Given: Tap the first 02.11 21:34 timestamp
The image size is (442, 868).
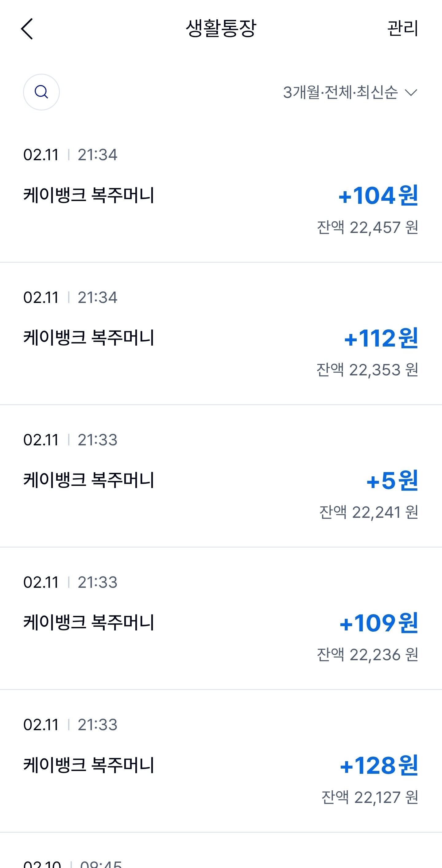Looking at the screenshot, I should tap(70, 155).
